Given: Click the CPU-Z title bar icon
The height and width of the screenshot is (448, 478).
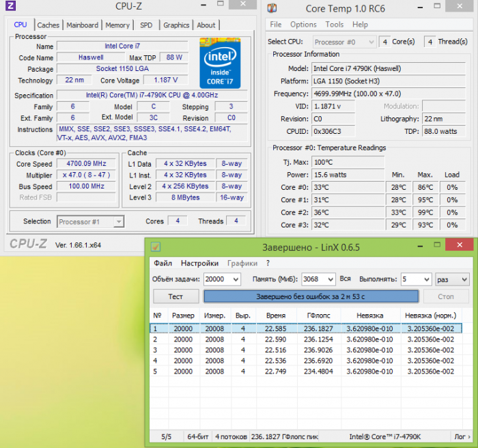Looking at the screenshot, I should pyautogui.click(x=9, y=7).
